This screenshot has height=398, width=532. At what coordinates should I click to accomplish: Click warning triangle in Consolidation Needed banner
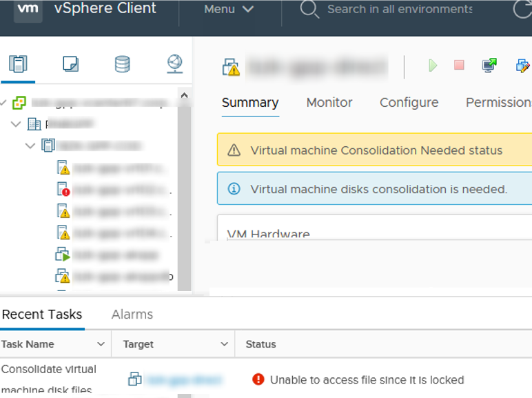[x=234, y=150]
